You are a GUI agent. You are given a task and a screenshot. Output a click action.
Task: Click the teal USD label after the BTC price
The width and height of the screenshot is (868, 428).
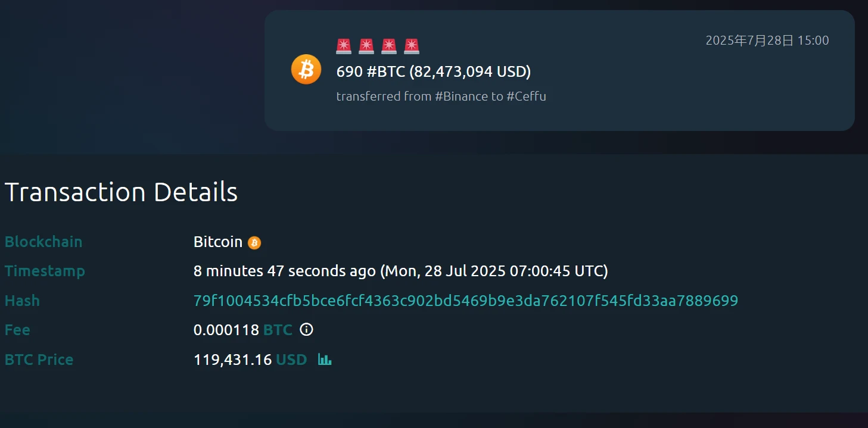click(291, 359)
